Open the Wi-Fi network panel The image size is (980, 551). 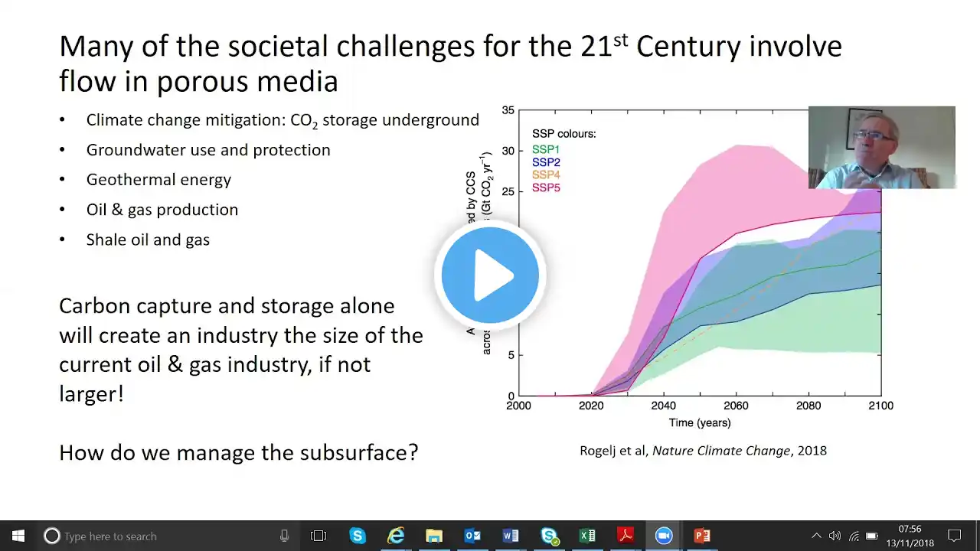pos(854,536)
